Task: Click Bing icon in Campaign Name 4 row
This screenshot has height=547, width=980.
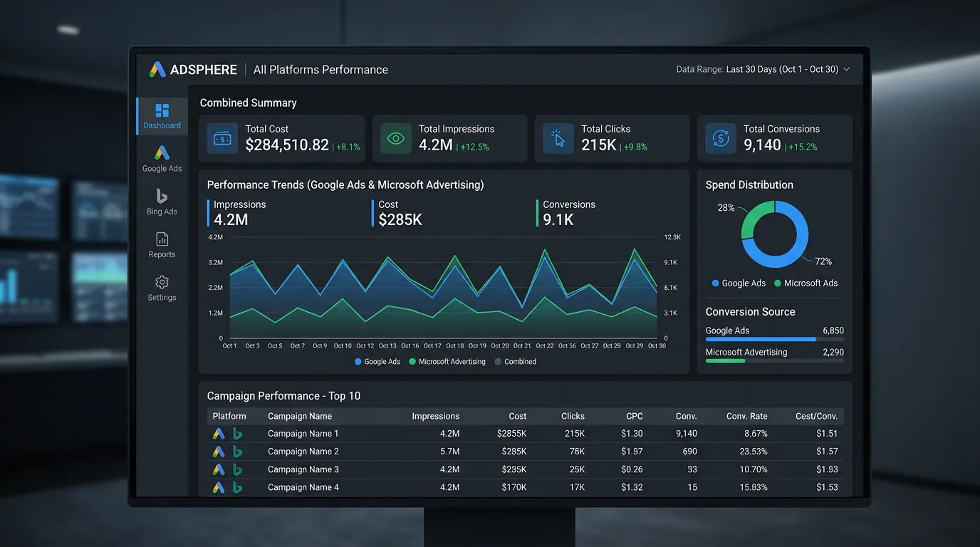Action: pyautogui.click(x=237, y=488)
